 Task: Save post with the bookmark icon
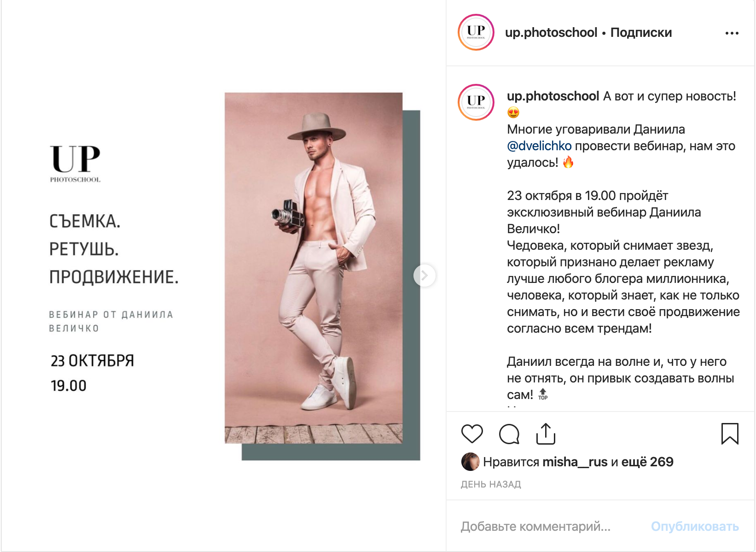click(x=730, y=434)
